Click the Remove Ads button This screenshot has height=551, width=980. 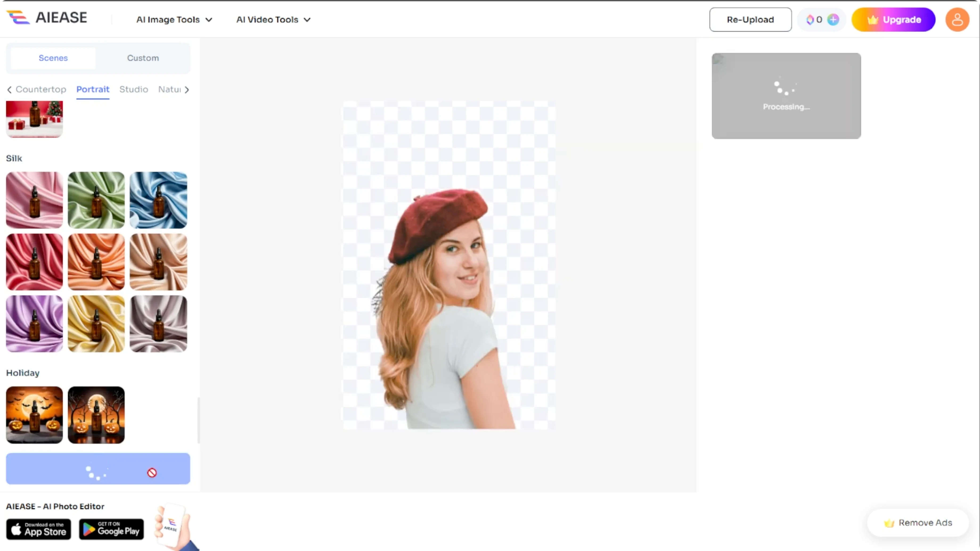918,523
